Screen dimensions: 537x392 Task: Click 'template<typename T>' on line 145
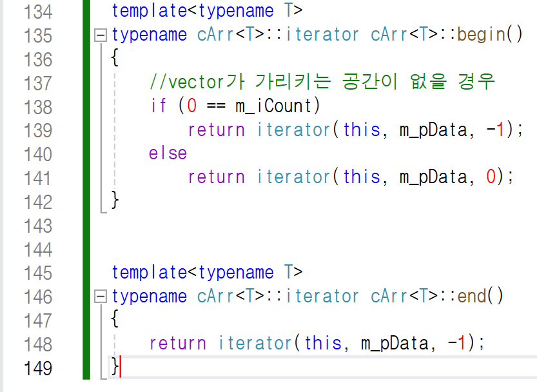207,273
